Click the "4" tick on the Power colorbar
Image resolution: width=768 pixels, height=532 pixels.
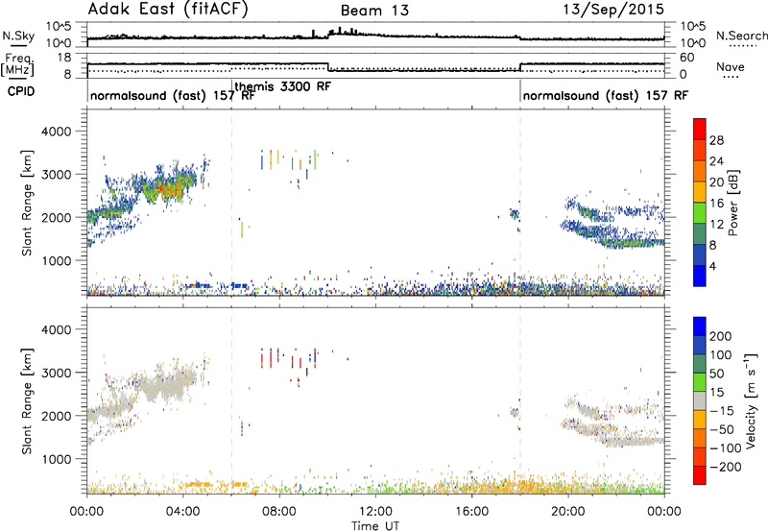[x=713, y=266]
